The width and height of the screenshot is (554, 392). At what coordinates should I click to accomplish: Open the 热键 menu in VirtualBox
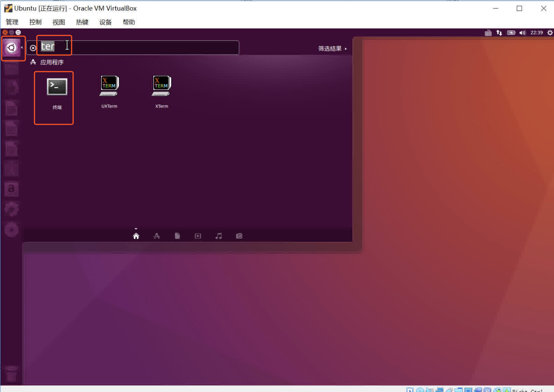pos(82,22)
